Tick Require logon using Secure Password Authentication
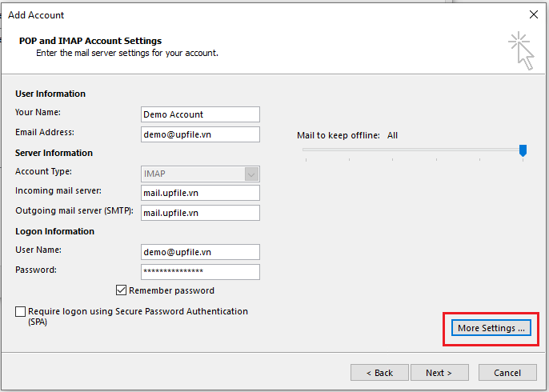The image size is (549, 392). coord(20,312)
